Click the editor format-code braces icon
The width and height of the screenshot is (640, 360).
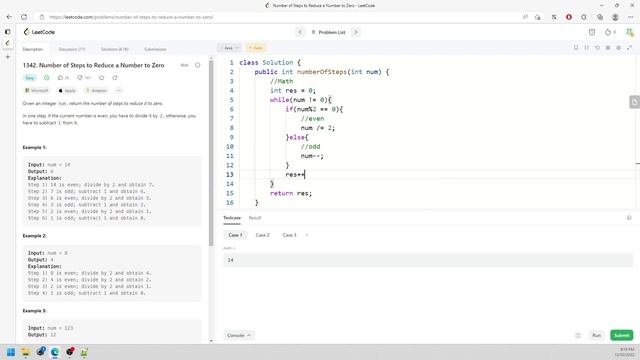(x=587, y=48)
